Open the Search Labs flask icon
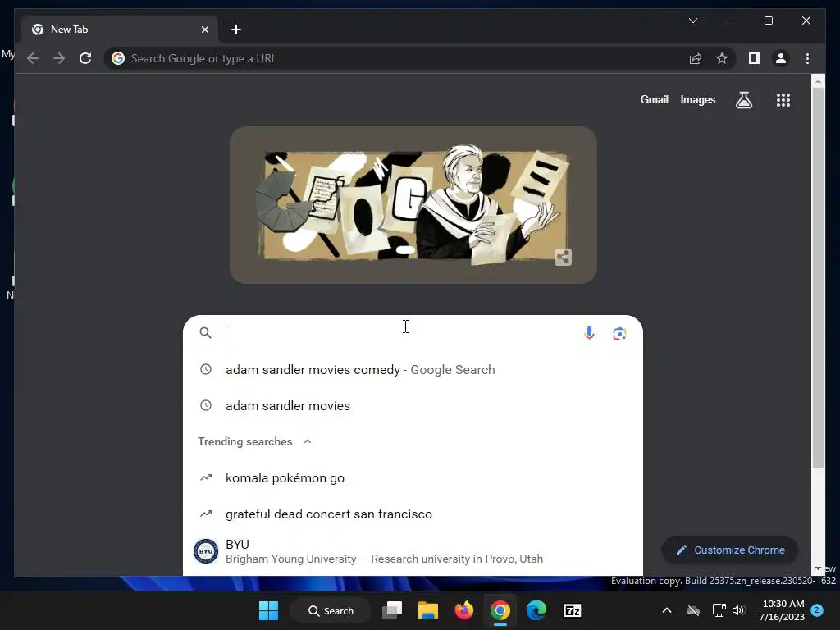 point(743,99)
